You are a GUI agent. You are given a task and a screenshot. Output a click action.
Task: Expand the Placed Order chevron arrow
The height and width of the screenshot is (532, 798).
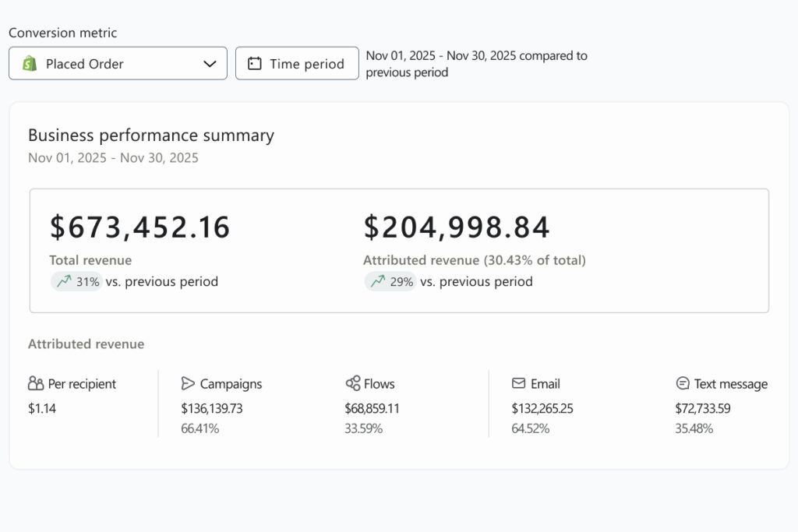[210, 64]
